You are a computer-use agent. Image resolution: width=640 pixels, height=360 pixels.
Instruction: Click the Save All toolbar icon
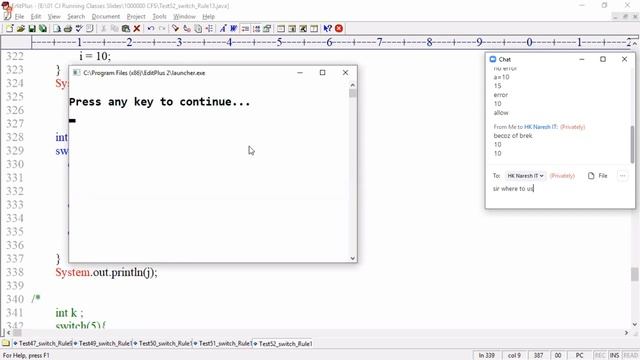coord(42,29)
